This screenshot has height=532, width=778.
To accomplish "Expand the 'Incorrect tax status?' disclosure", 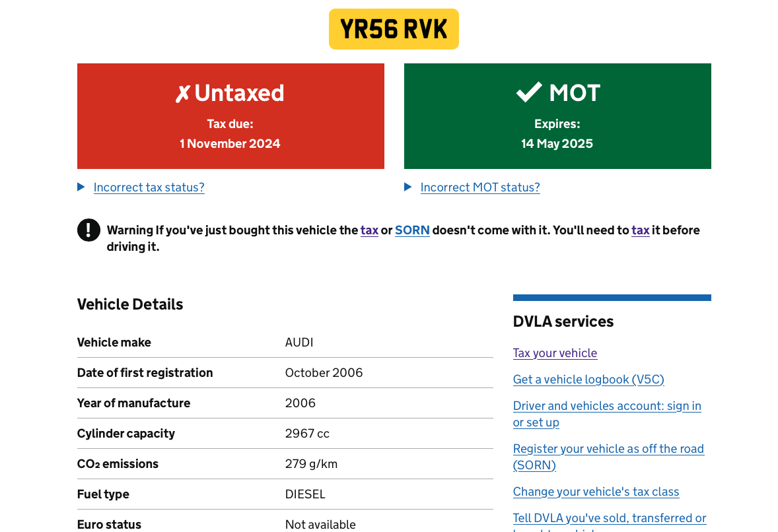I will 149,187.
